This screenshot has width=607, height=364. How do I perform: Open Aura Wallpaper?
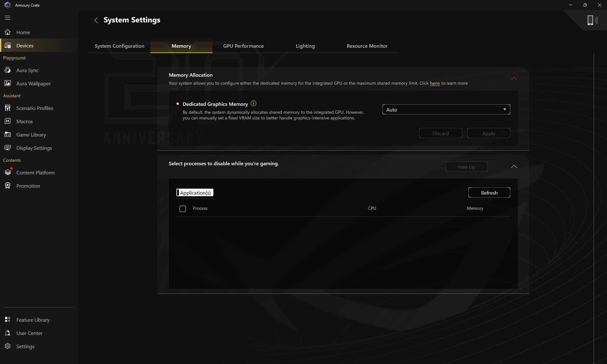tap(39, 83)
